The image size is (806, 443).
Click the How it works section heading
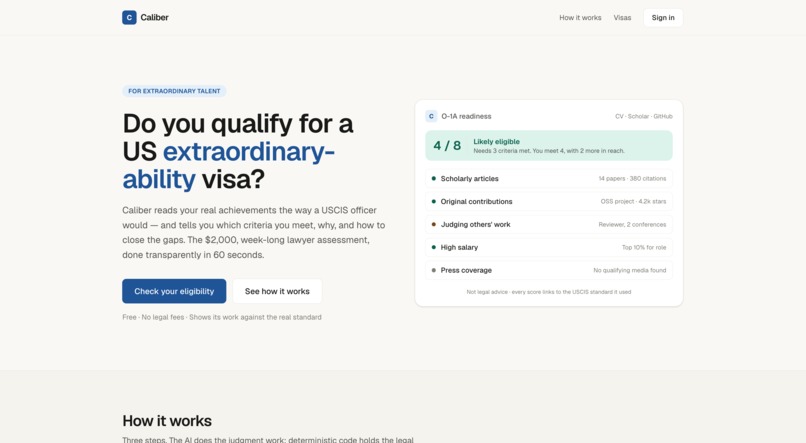click(167, 421)
